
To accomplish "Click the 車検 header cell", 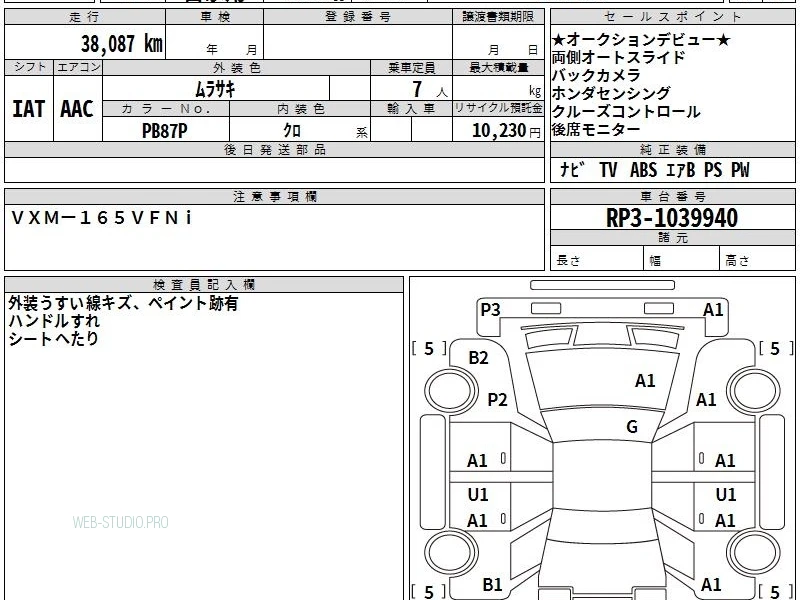I will [215, 17].
